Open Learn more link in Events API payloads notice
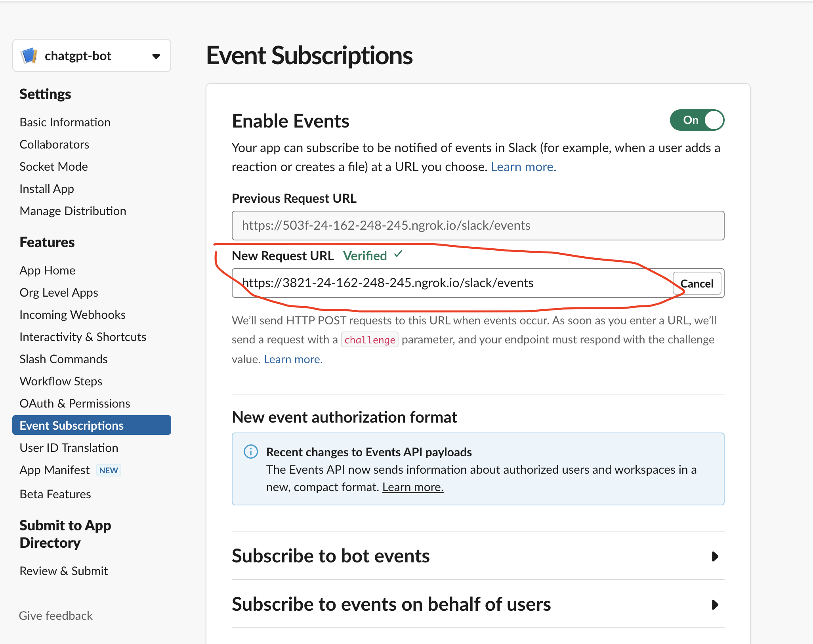 [412, 487]
